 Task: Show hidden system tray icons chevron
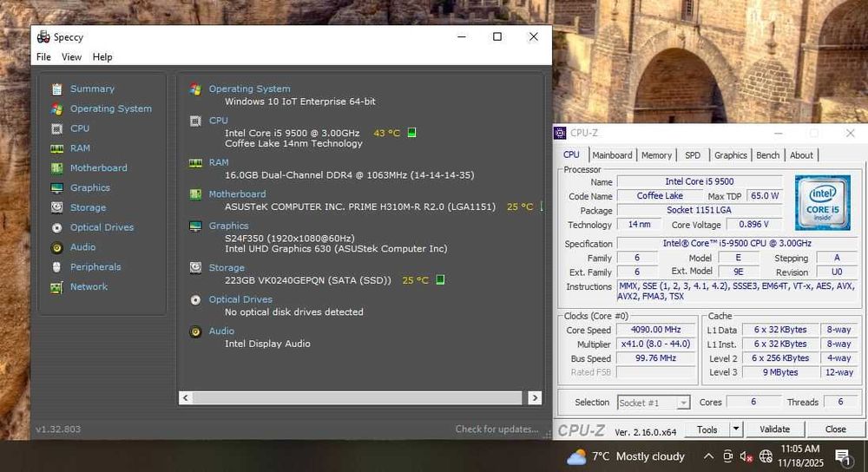[x=708, y=456]
